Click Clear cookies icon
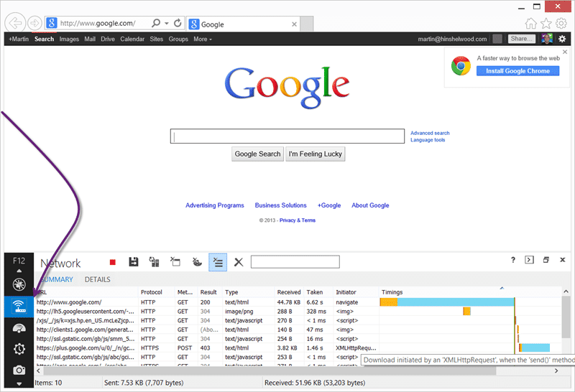The height and width of the screenshot is (392, 575). (x=197, y=262)
